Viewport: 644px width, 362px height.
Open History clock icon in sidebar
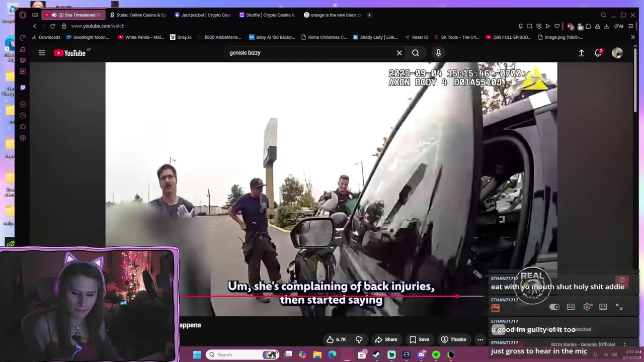click(x=23, y=115)
